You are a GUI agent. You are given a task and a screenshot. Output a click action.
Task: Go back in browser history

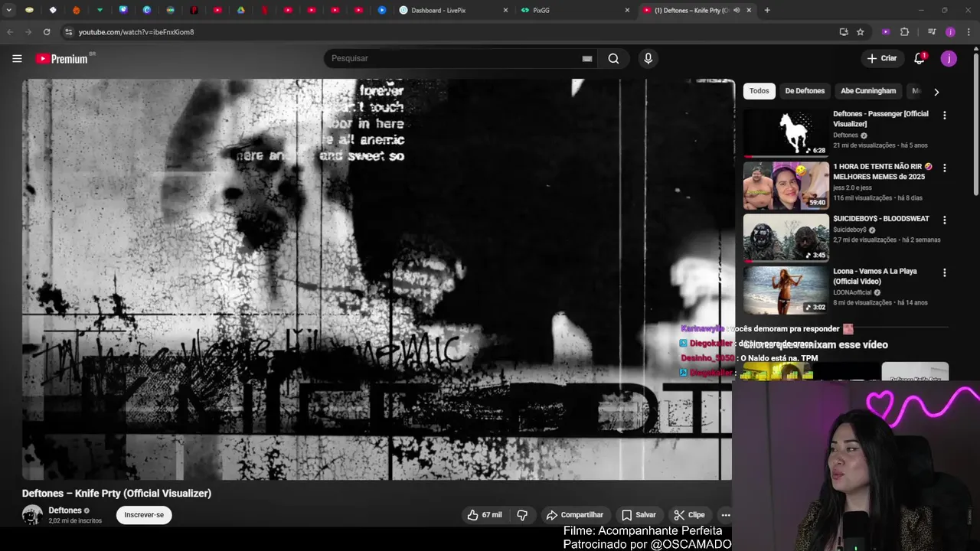click(x=10, y=32)
